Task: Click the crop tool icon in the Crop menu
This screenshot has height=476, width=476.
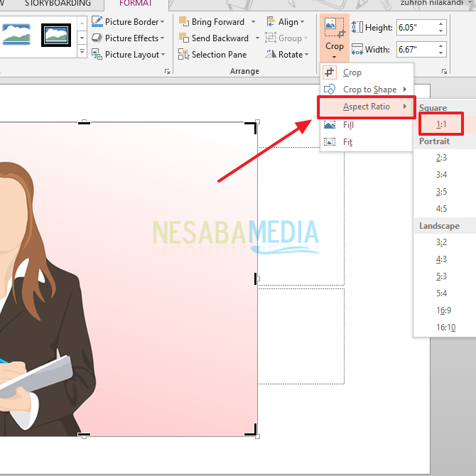Action: 330,72
